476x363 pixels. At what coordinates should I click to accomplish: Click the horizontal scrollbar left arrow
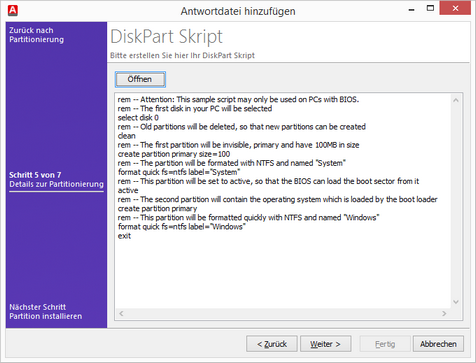pyautogui.click(x=121, y=313)
